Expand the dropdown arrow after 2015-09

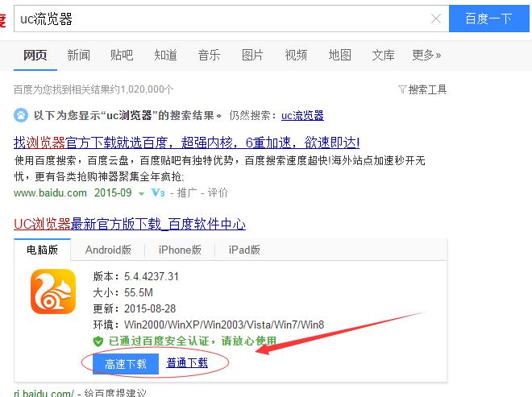coord(142,193)
